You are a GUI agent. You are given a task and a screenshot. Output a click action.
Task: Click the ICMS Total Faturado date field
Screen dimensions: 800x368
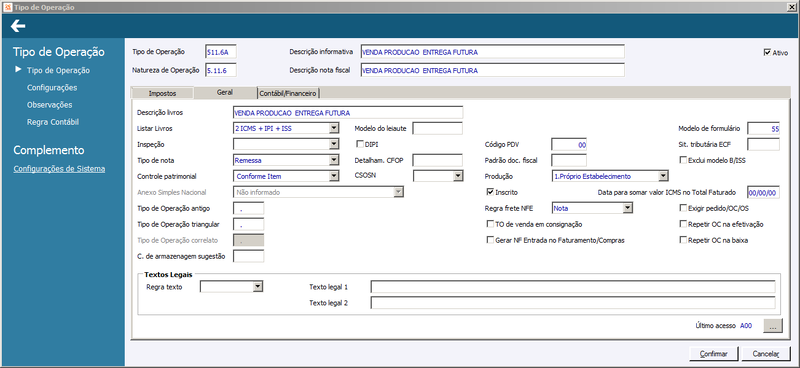click(763, 192)
